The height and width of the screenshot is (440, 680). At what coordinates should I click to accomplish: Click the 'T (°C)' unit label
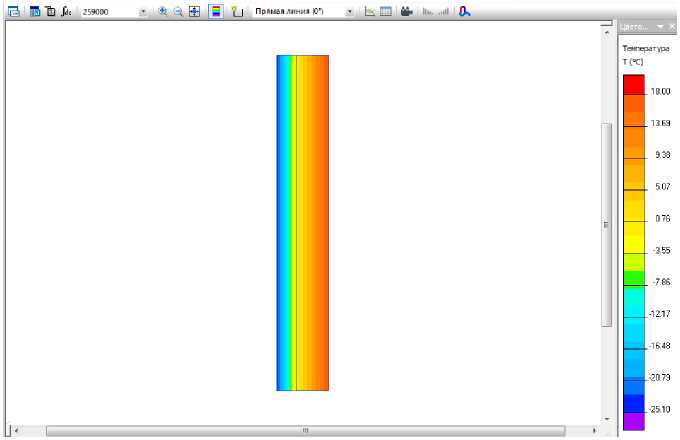[x=633, y=62]
